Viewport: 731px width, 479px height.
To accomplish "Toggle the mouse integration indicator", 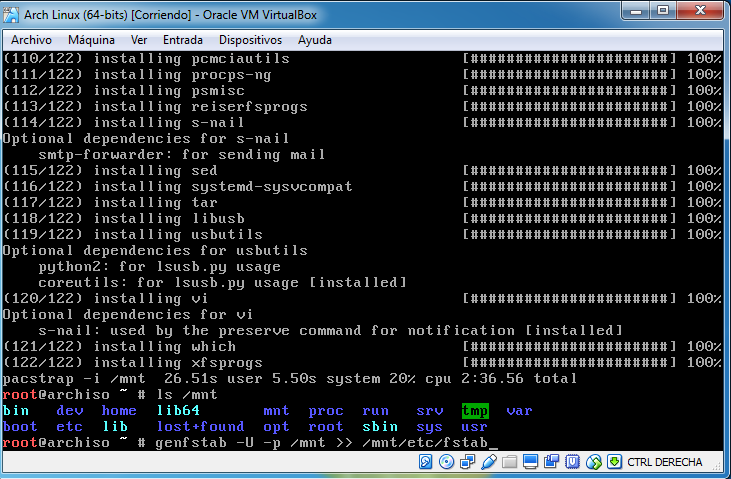I will coord(592,462).
